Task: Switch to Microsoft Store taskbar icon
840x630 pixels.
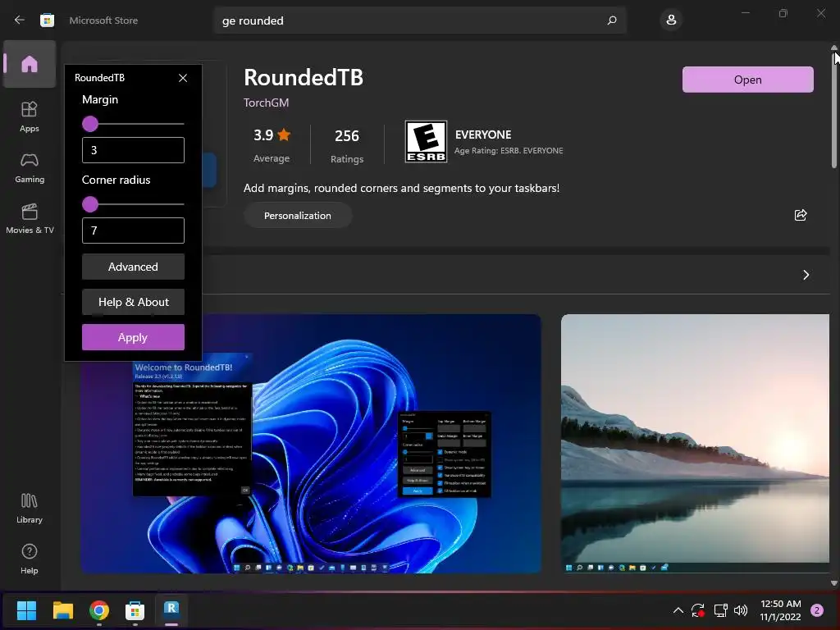Action: tap(135, 609)
